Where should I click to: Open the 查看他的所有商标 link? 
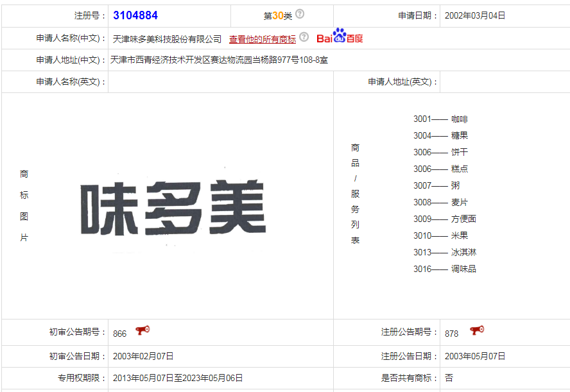(263, 38)
